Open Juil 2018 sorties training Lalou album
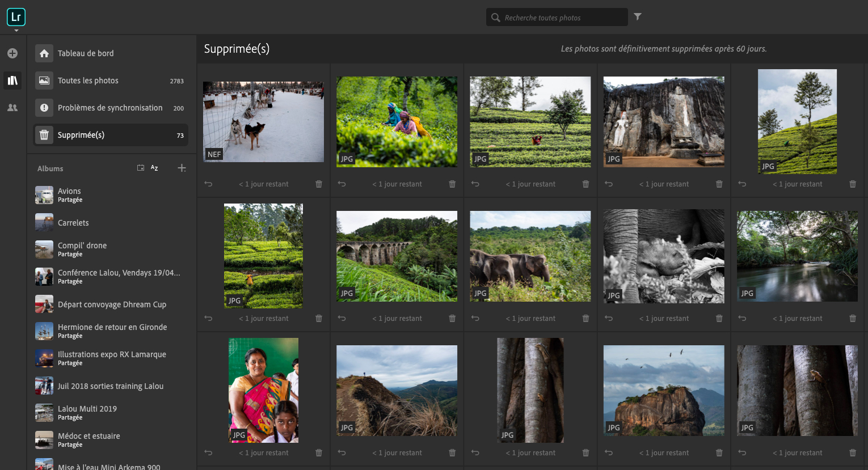The height and width of the screenshot is (470, 868). 111,386
